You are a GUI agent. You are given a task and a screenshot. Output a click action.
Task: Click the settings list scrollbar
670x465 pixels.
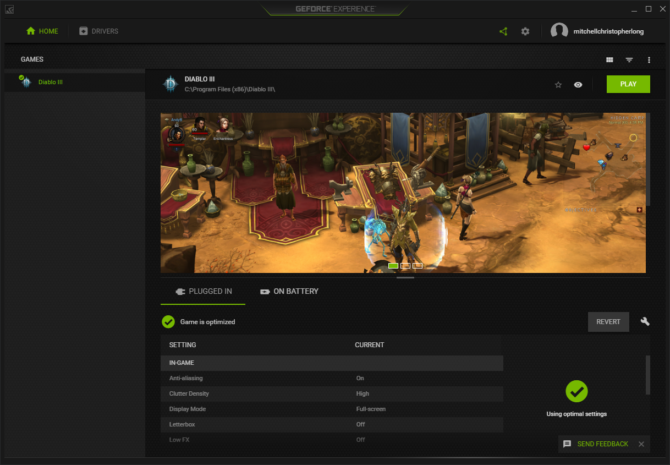(x=648, y=375)
